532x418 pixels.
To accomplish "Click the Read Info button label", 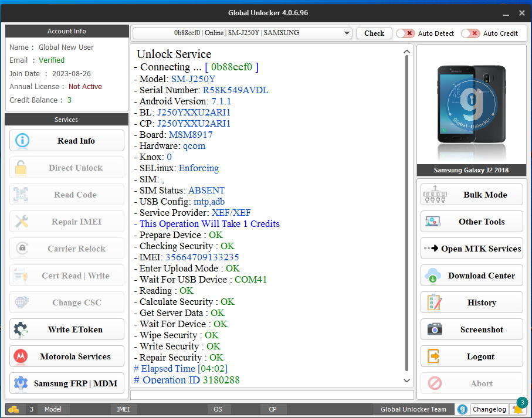I will click(76, 141).
